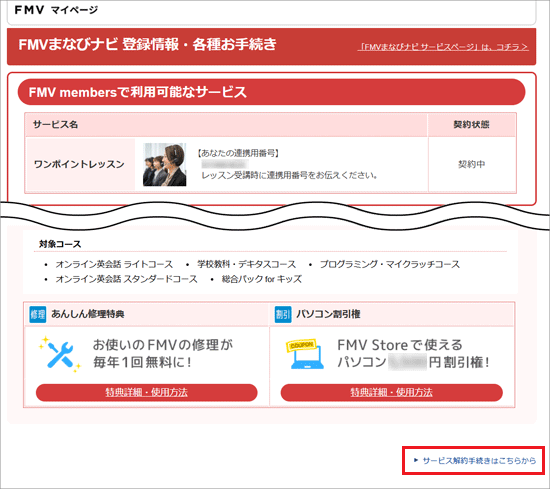Click the パソコン割引権 heading

[328, 314]
